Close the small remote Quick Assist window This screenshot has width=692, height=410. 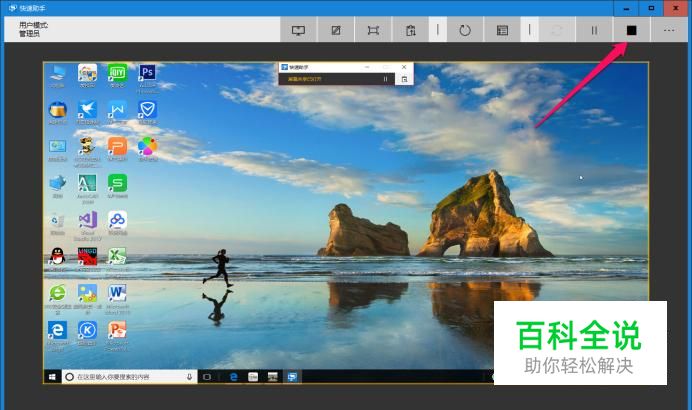click(404, 67)
